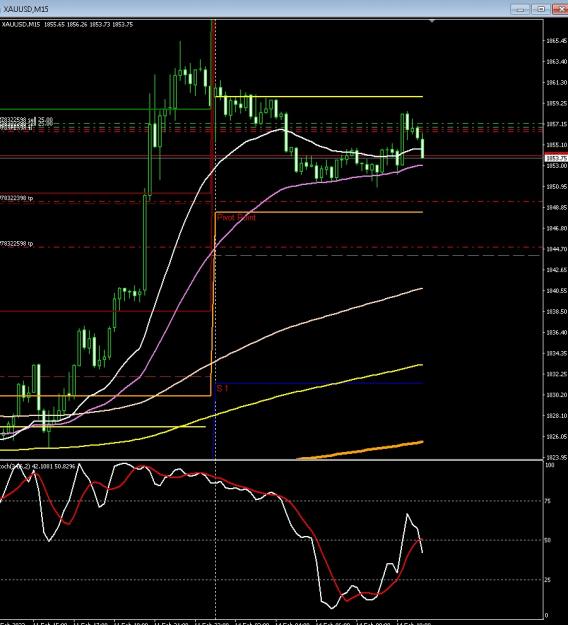Click the 78322598 tp level label

[x=17, y=244]
